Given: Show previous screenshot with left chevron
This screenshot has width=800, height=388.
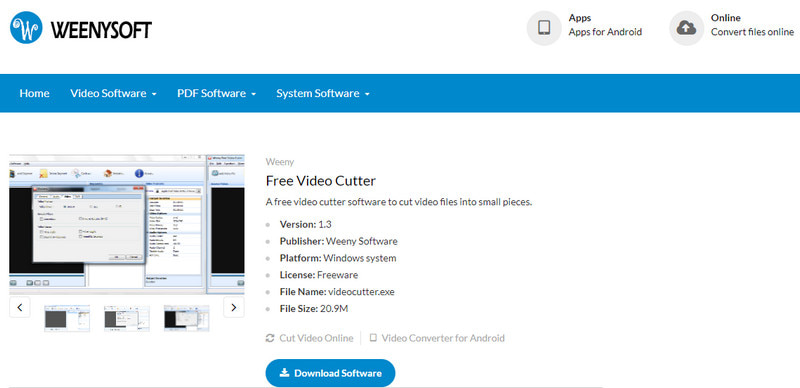Looking at the screenshot, I should click(20, 307).
